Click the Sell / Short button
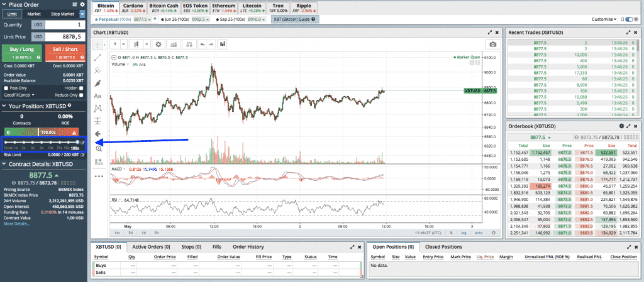 click(65, 53)
